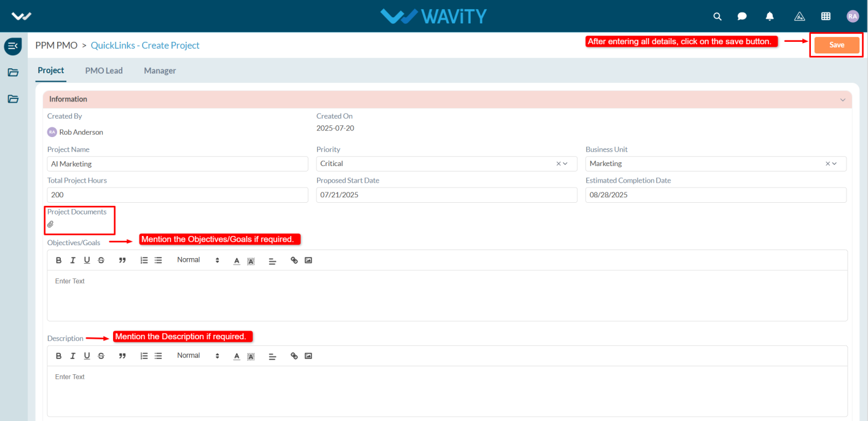
Task: Clear the Critical priority selection
Action: 558,163
